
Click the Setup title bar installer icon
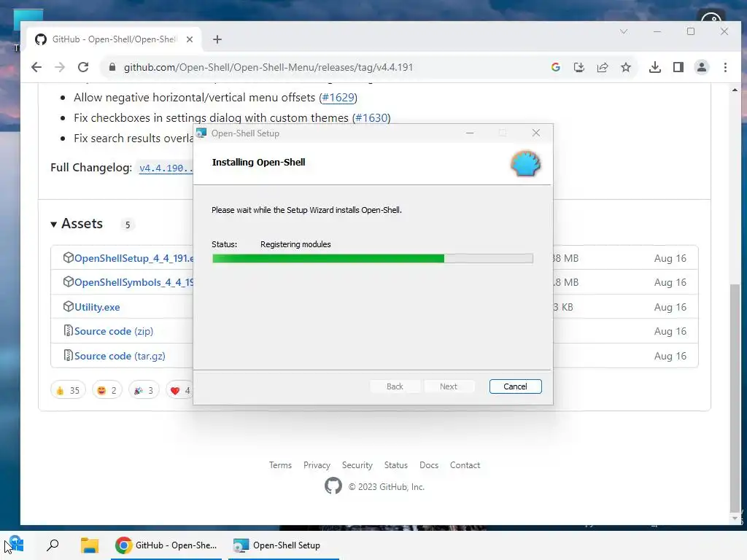click(201, 133)
